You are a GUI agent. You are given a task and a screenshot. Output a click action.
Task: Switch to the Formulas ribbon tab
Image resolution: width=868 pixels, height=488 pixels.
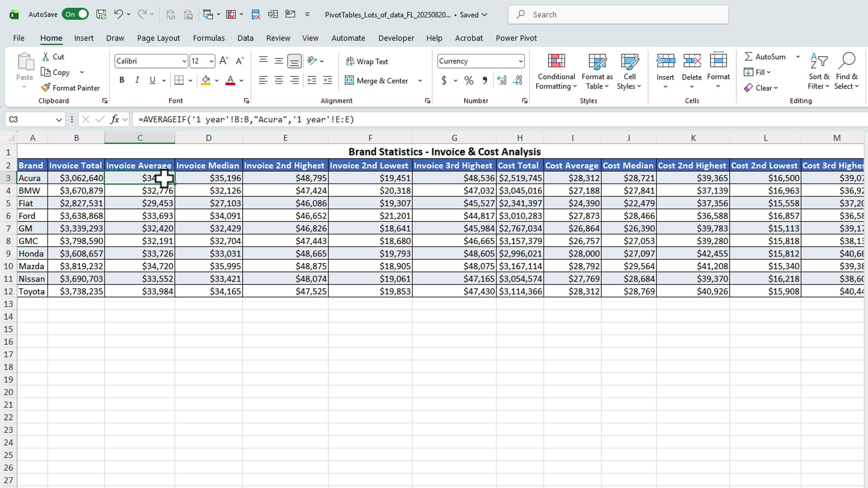point(208,38)
